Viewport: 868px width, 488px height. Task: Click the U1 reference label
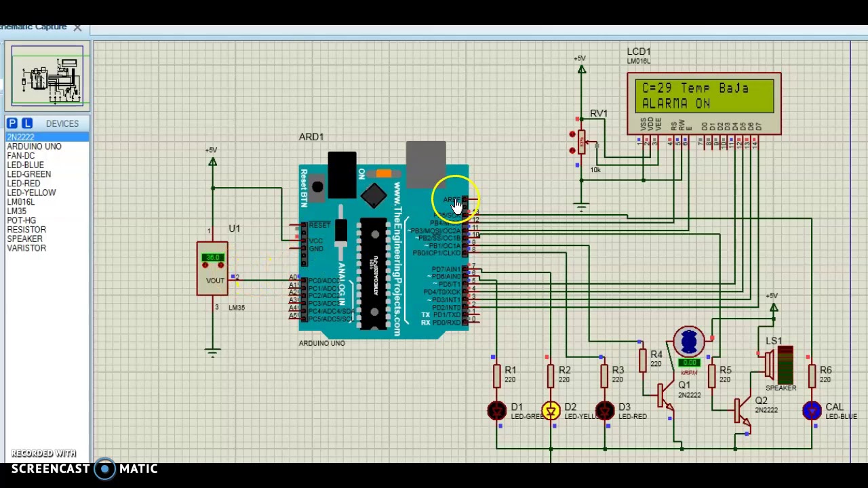coord(235,228)
